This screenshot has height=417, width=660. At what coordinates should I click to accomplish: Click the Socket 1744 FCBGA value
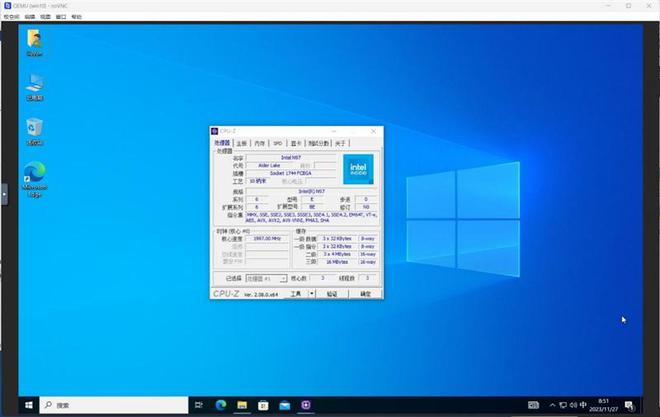[291, 173]
